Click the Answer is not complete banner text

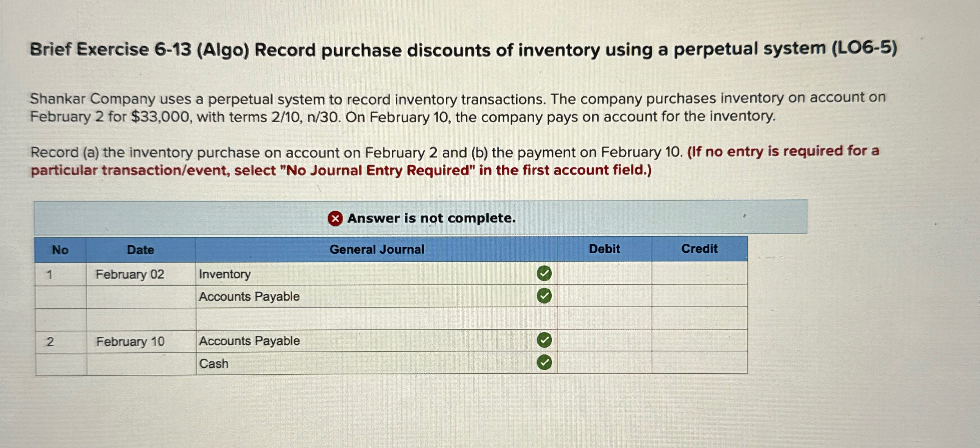pos(431,218)
